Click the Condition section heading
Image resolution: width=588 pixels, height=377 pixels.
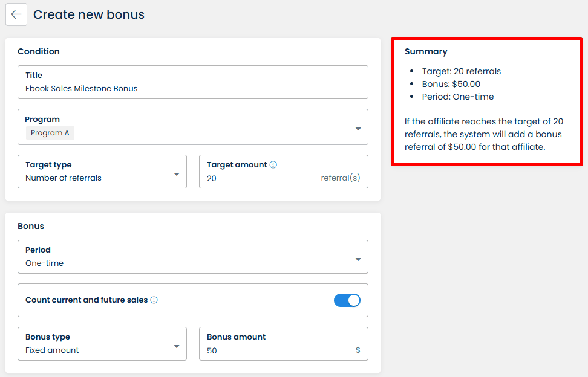(x=39, y=51)
